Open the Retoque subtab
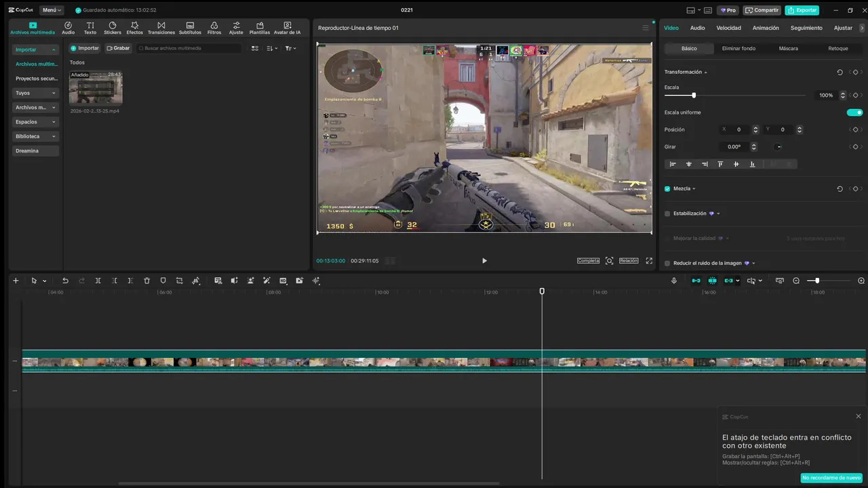Image resolution: width=868 pixels, height=488 pixels. pos(838,49)
